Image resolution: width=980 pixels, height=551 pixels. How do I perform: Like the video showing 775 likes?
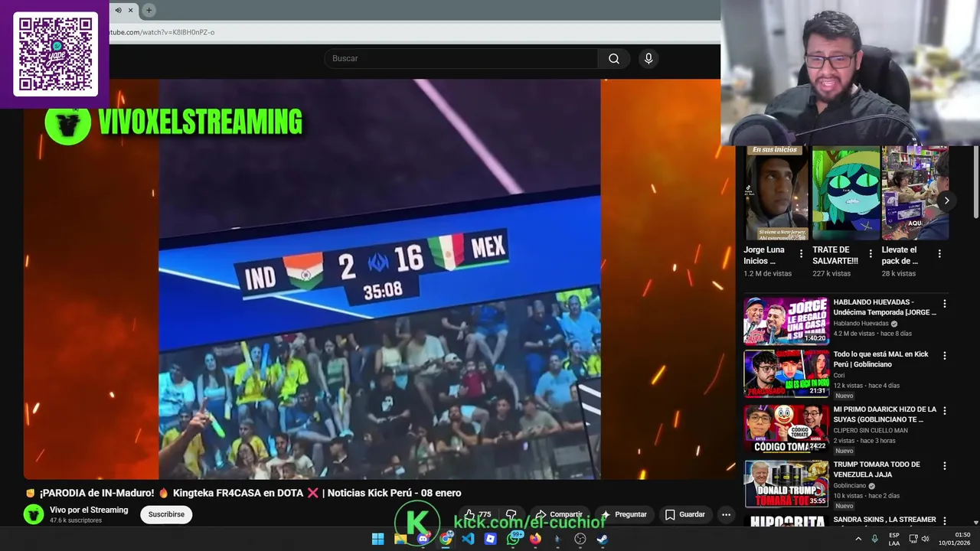point(479,514)
